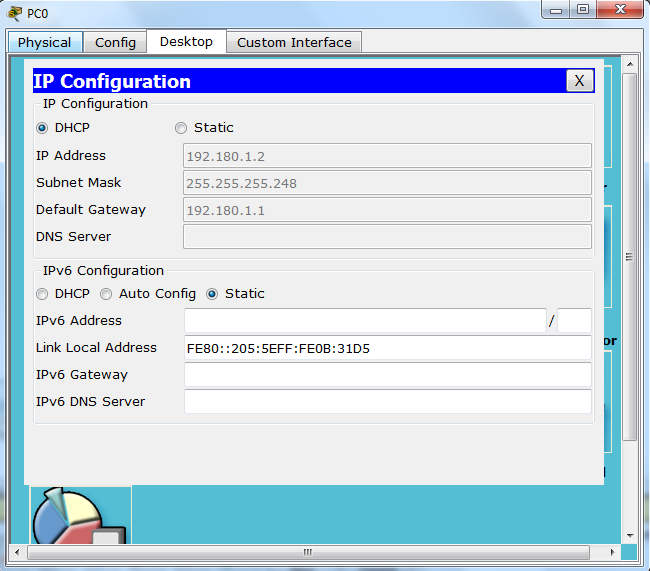
Task: Minimize the PC0 window
Action: [556, 10]
